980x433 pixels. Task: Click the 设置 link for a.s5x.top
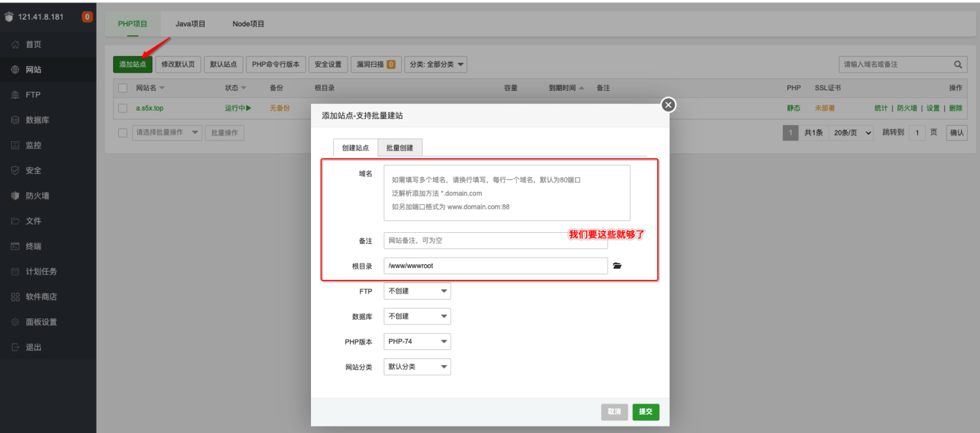click(x=933, y=108)
